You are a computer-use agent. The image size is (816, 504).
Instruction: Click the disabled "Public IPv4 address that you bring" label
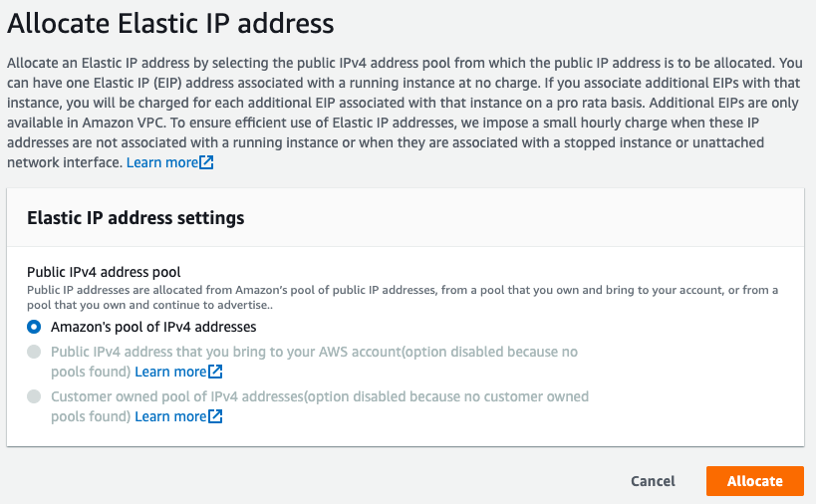pos(314,352)
